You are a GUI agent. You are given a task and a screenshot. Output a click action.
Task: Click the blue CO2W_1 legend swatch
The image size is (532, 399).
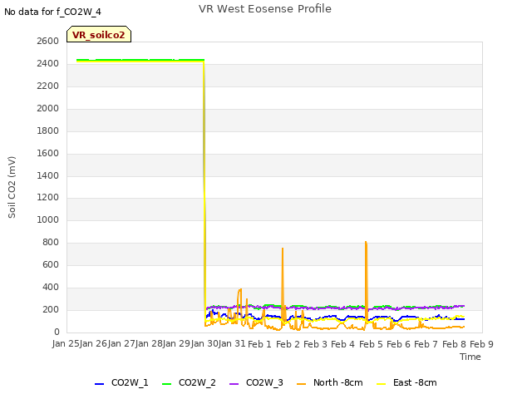point(99,384)
